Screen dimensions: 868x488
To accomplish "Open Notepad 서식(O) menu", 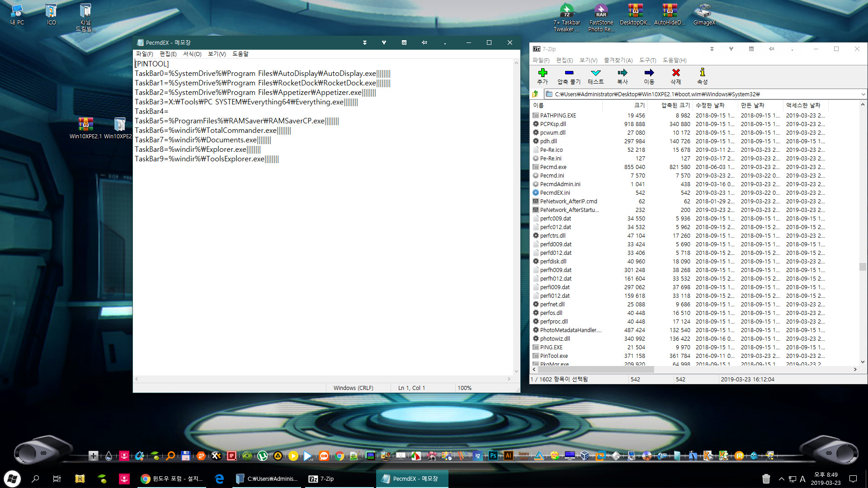I will point(192,54).
